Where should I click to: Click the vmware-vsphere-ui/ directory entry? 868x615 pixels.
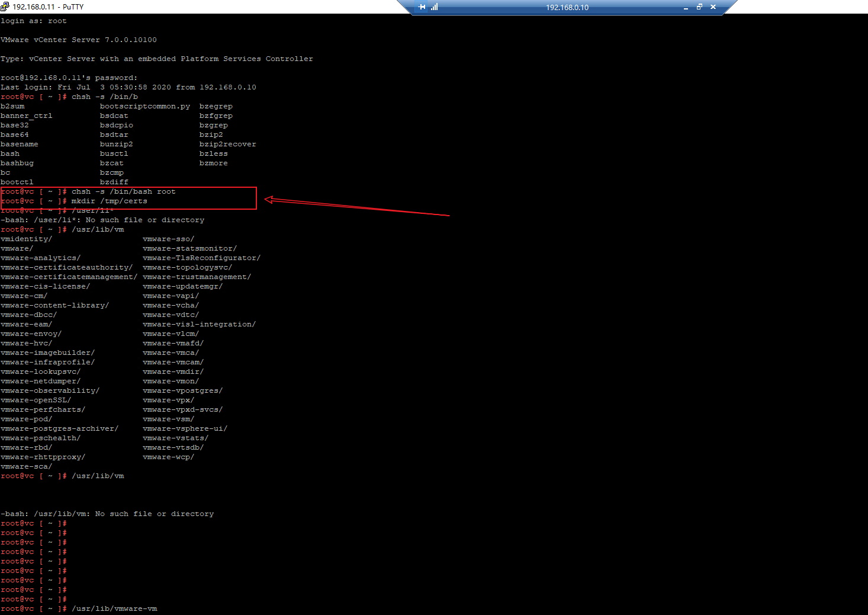[185, 428]
